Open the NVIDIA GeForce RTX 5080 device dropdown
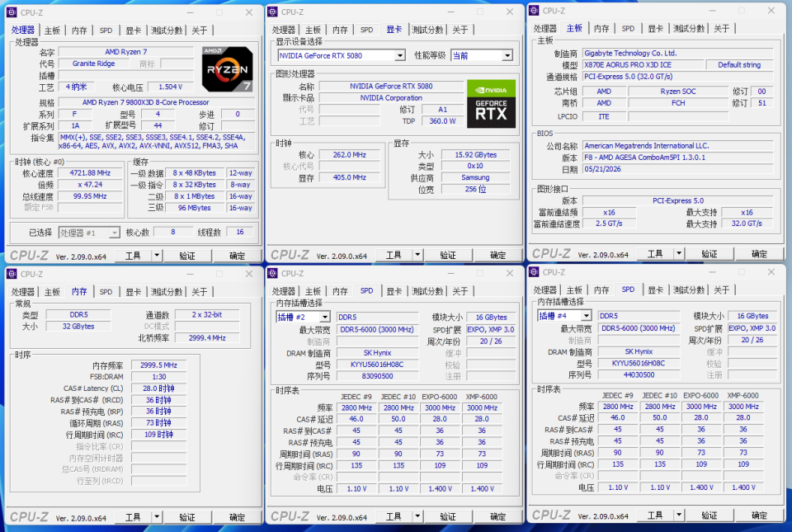The width and height of the screenshot is (792, 532). click(x=399, y=55)
